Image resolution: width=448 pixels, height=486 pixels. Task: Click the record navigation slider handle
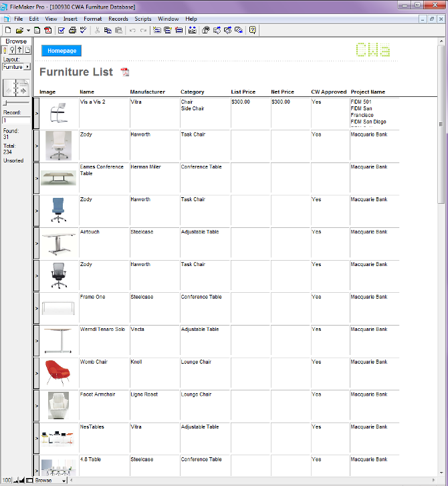pyautogui.click(x=5, y=102)
